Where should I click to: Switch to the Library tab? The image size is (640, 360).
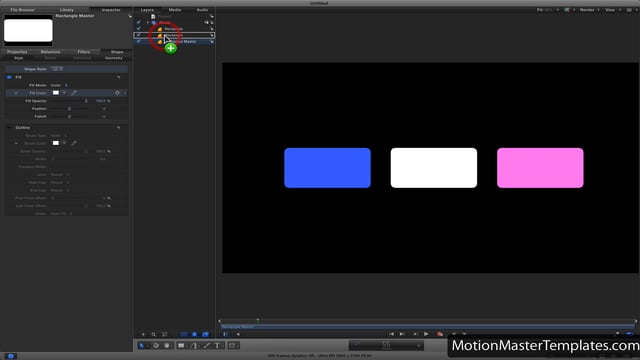(67, 10)
